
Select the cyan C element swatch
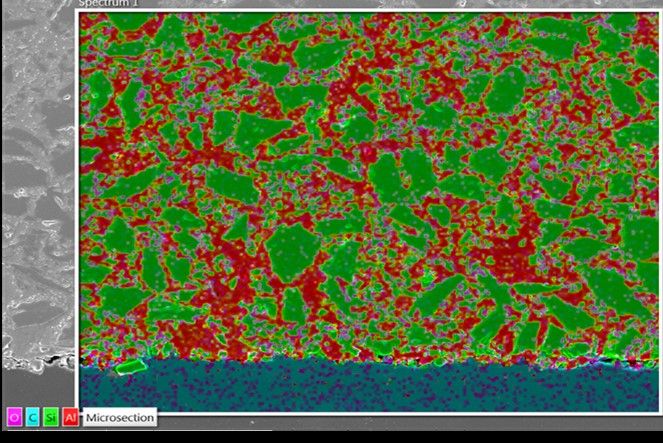click(32, 416)
